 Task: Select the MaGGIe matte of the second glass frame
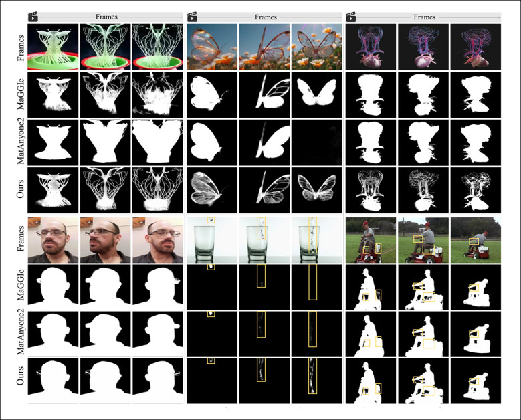tap(264, 287)
